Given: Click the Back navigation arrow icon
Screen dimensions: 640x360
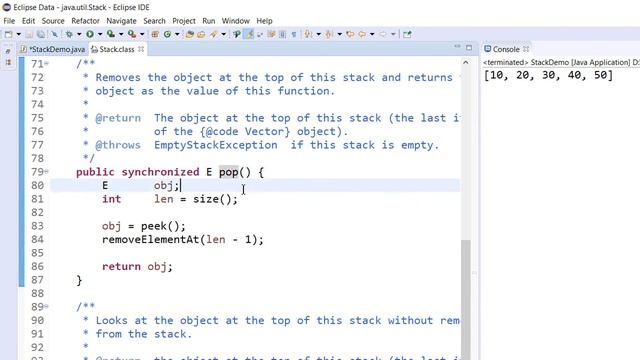Looking at the screenshot, I should click(x=362, y=34).
